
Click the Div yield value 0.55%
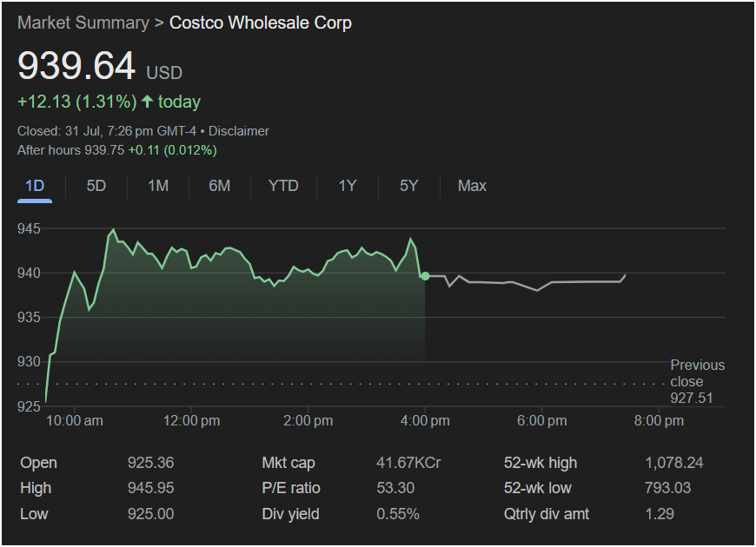398,514
